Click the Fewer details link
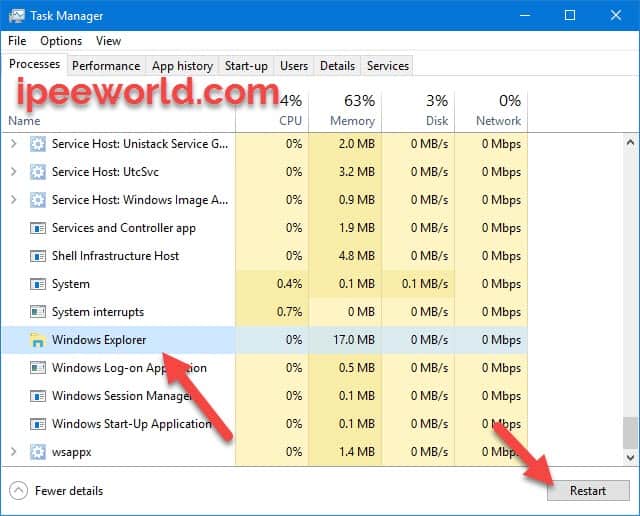The height and width of the screenshot is (516, 640). 69,491
